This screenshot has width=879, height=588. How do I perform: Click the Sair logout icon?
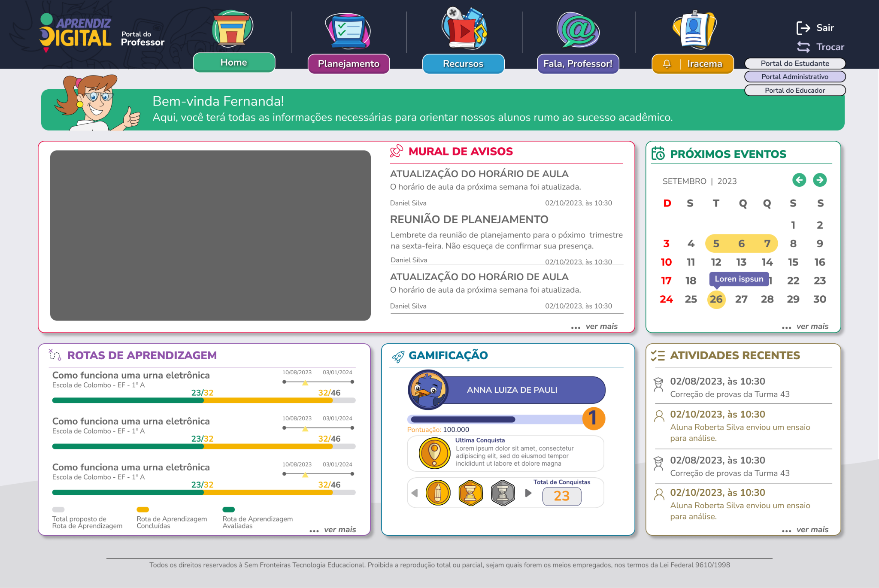(803, 28)
